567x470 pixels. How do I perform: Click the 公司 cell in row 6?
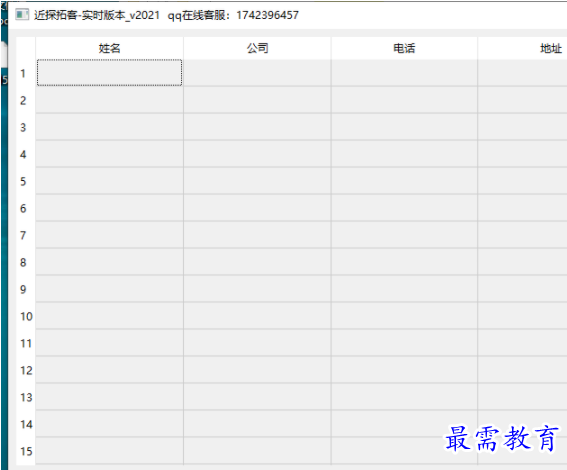pos(257,208)
